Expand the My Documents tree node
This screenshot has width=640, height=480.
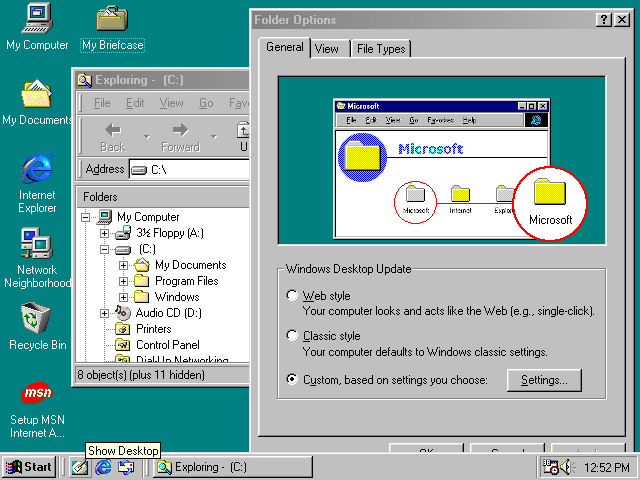coord(123,265)
